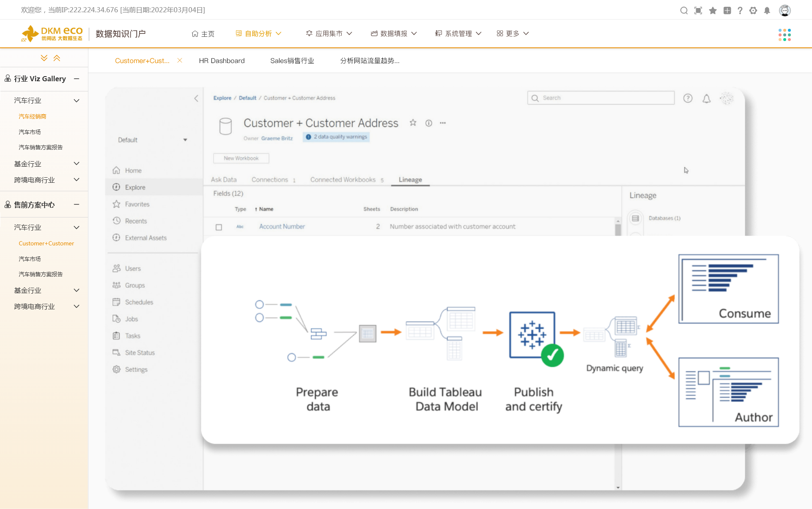
Task: Switch to the HR Dashboard tab
Action: 222,61
